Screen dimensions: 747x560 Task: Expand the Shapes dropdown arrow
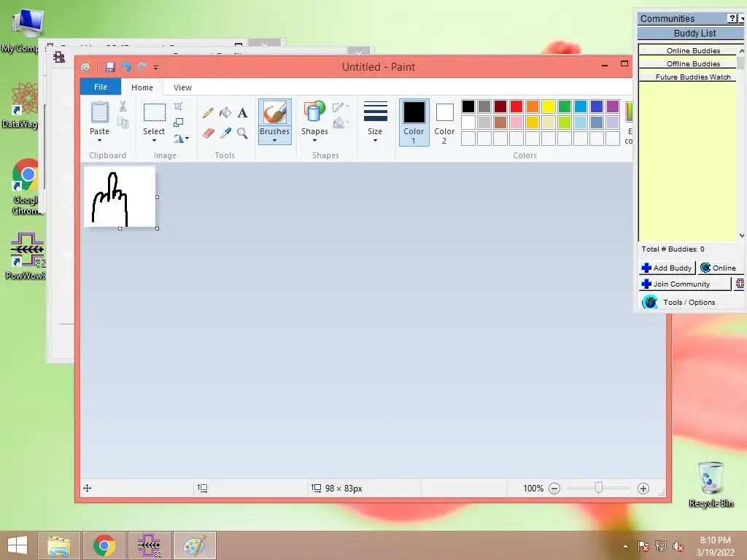coord(314,141)
